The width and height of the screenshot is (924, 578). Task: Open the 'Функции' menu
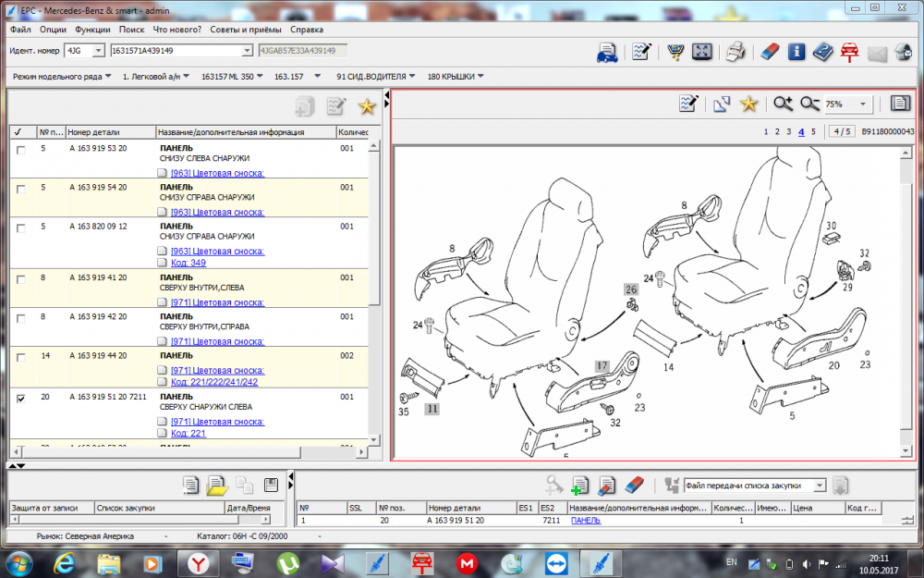pyautogui.click(x=92, y=30)
